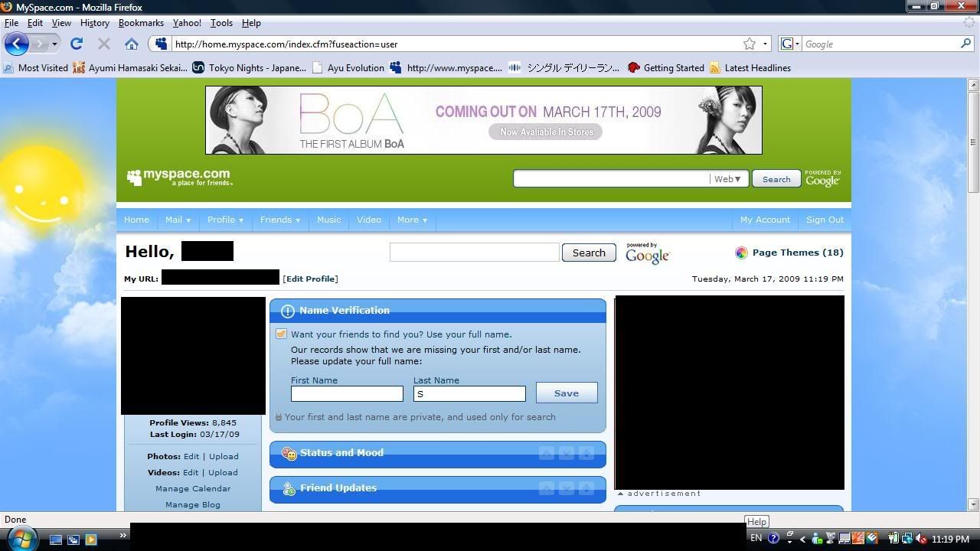Open the address bar history dropdown arrow
This screenshot has height=551, width=980.
point(765,44)
